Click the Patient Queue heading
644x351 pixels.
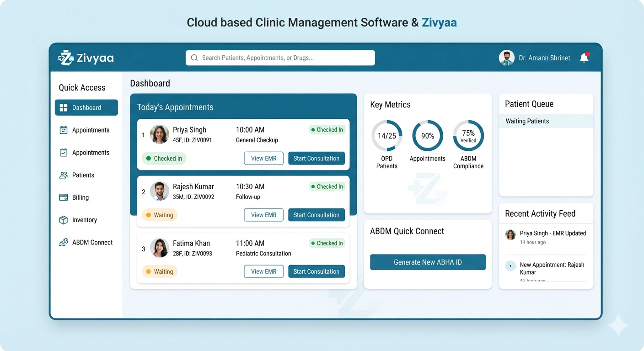coord(529,104)
